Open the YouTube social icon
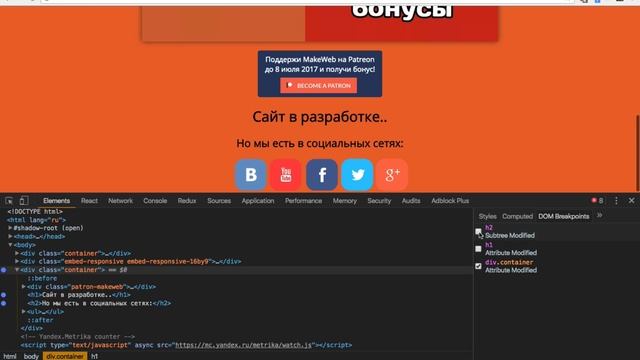640x360 pixels. (286, 175)
